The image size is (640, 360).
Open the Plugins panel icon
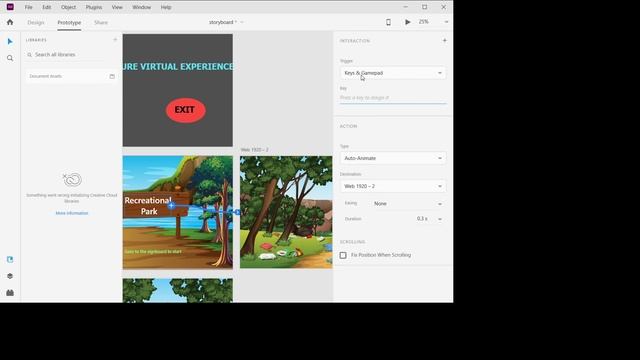tap(10, 293)
